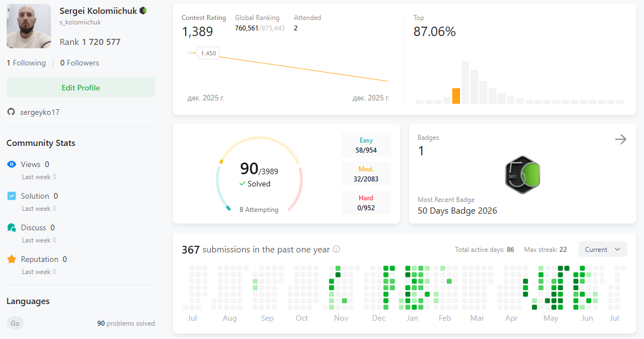Click the highlighted orange histogram bar

pos(456,96)
